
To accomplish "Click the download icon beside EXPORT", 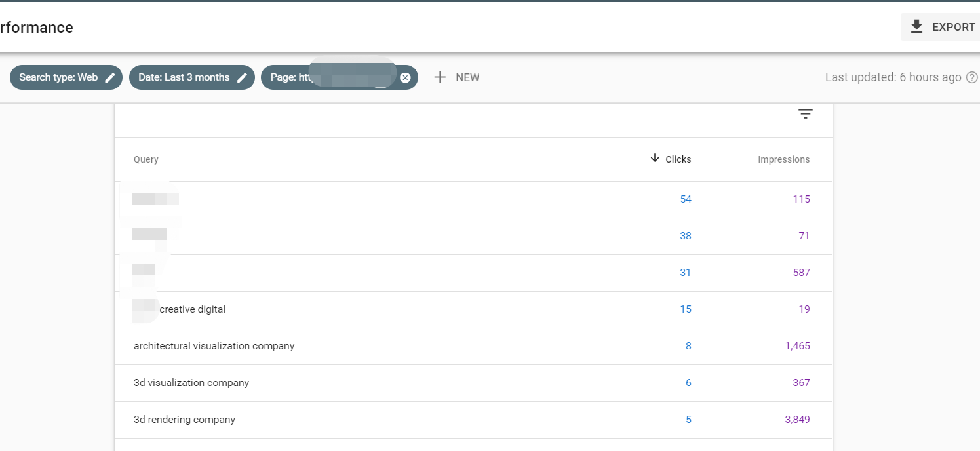I will click(x=917, y=27).
